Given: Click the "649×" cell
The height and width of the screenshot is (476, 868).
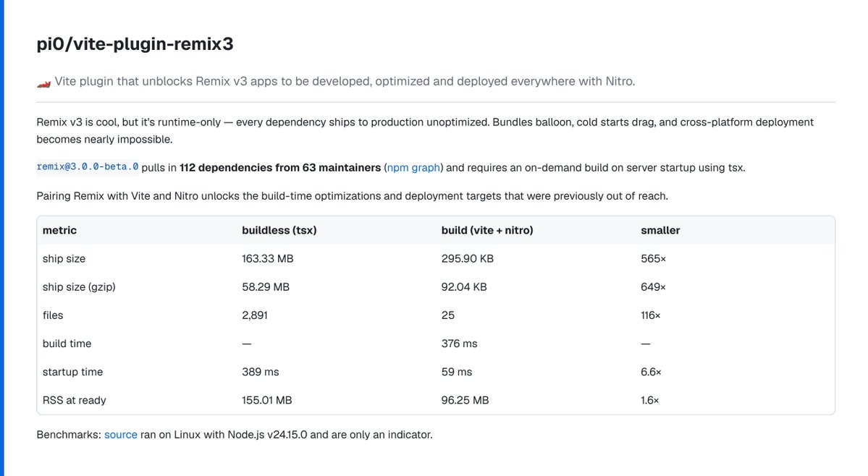Looking at the screenshot, I should [653, 287].
